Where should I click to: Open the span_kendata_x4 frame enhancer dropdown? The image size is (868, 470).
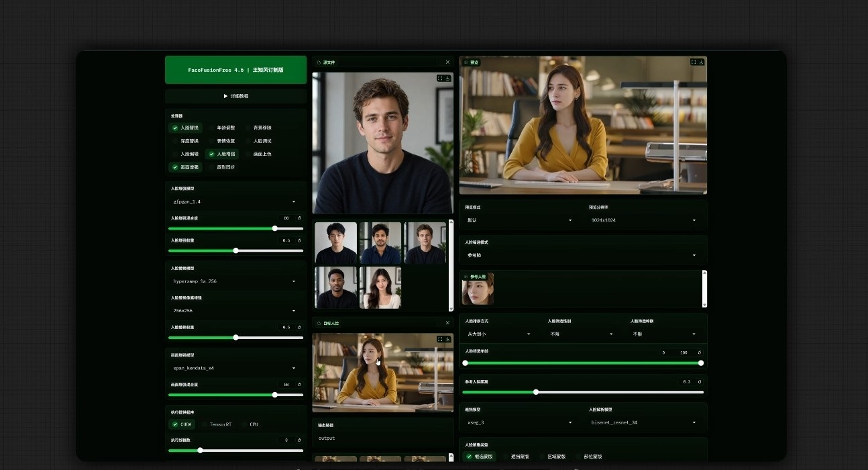235,368
